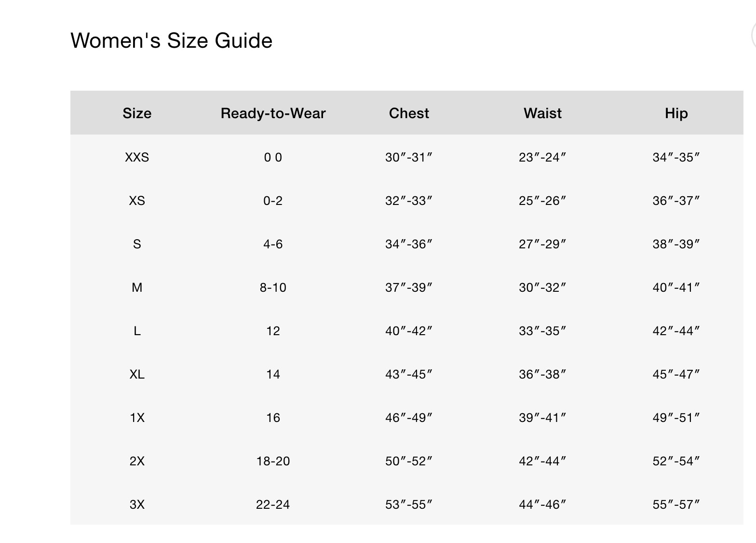Screen dimensions: 756x543
Task: Click Ready-to-Wear value 22-24
Action: click(x=273, y=504)
